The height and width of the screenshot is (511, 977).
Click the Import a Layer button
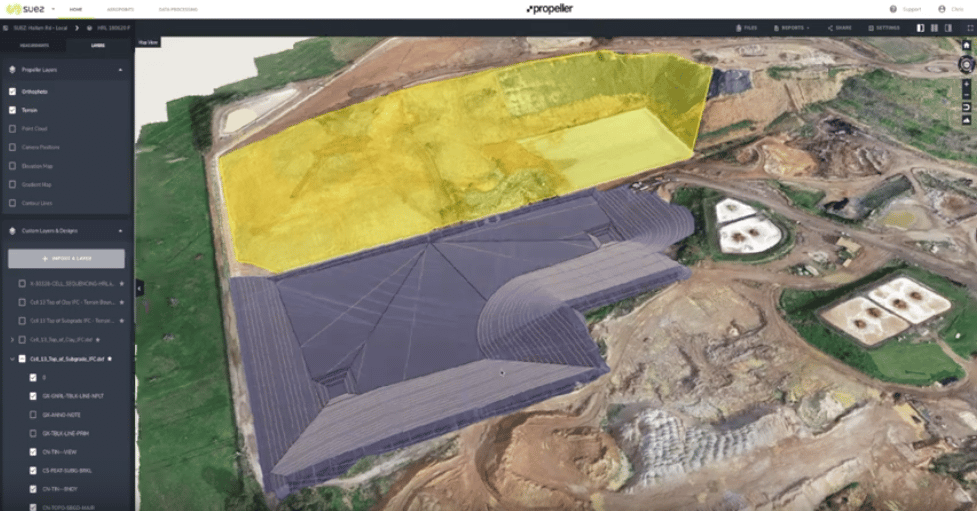66,259
